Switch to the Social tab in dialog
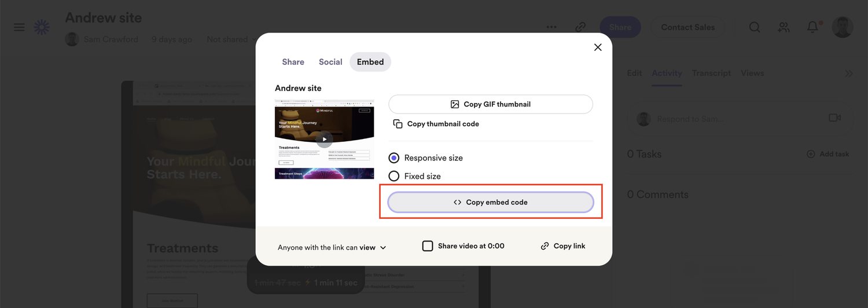Image resolution: width=868 pixels, height=308 pixels. [x=330, y=62]
